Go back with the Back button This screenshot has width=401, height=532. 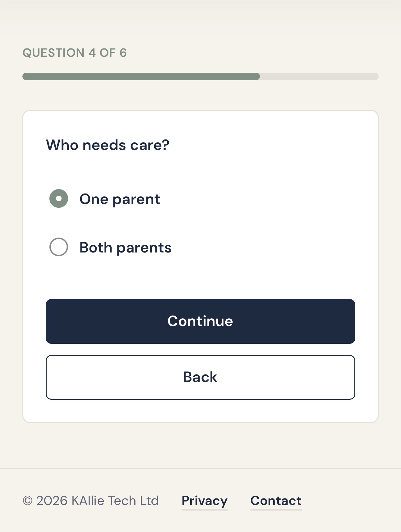200,377
